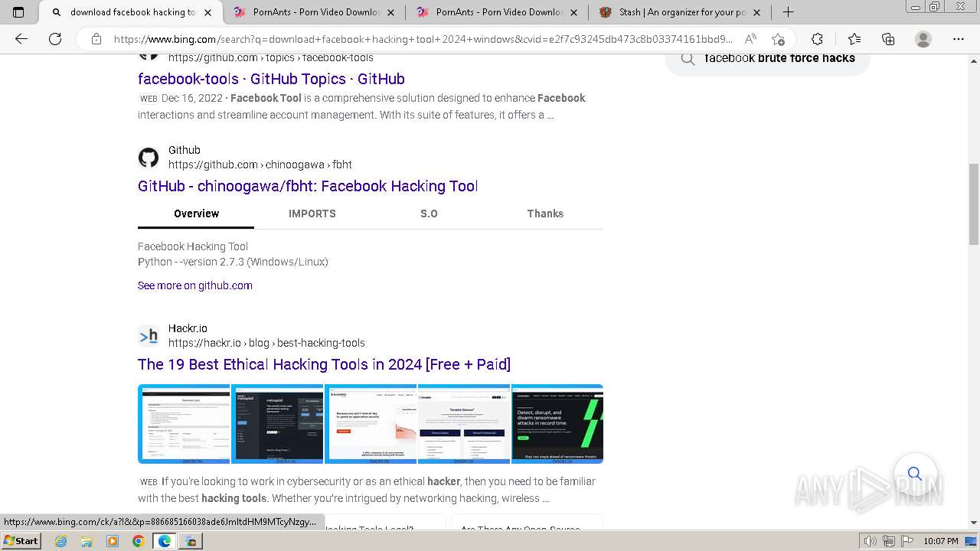Click the scrollbar up arrow

(x=974, y=60)
